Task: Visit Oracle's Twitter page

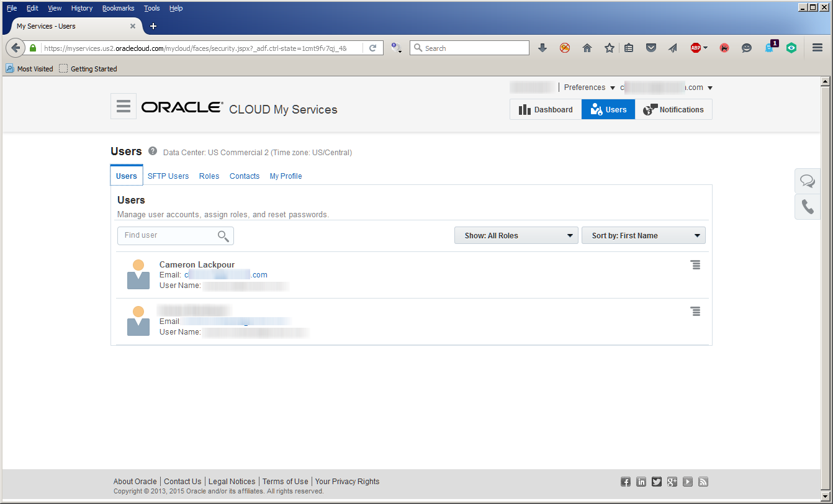Action: coord(657,482)
